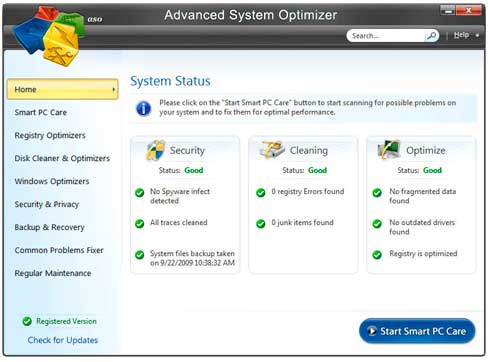488x362 pixels.
Task: Click green check beside 0 junk items found
Action: (x=261, y=223)
